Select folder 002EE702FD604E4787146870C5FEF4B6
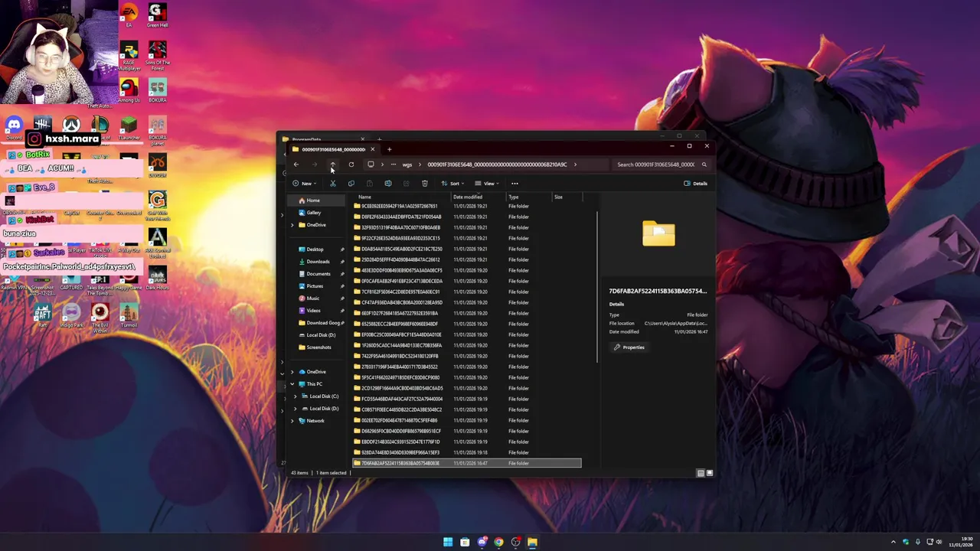This screenshot has height=551, width=980. coord(467,420)
